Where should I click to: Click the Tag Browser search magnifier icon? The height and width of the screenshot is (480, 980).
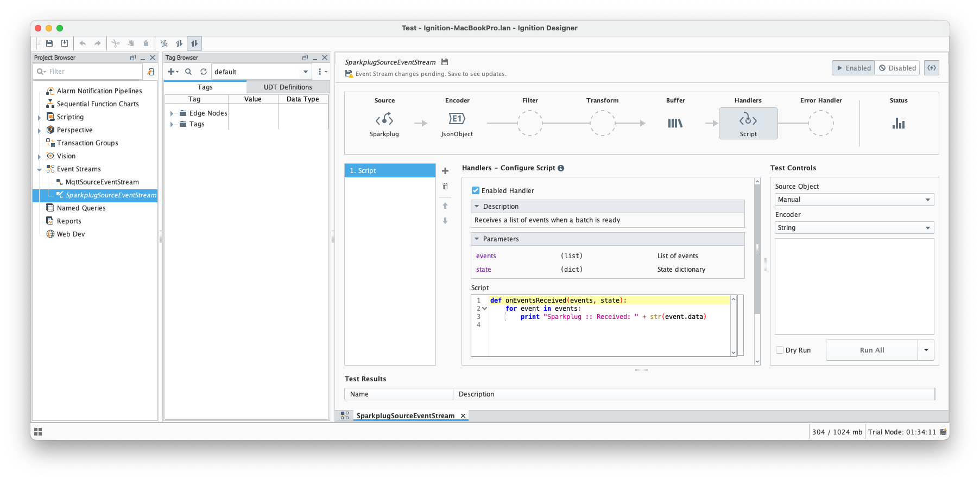coord(188,72)
